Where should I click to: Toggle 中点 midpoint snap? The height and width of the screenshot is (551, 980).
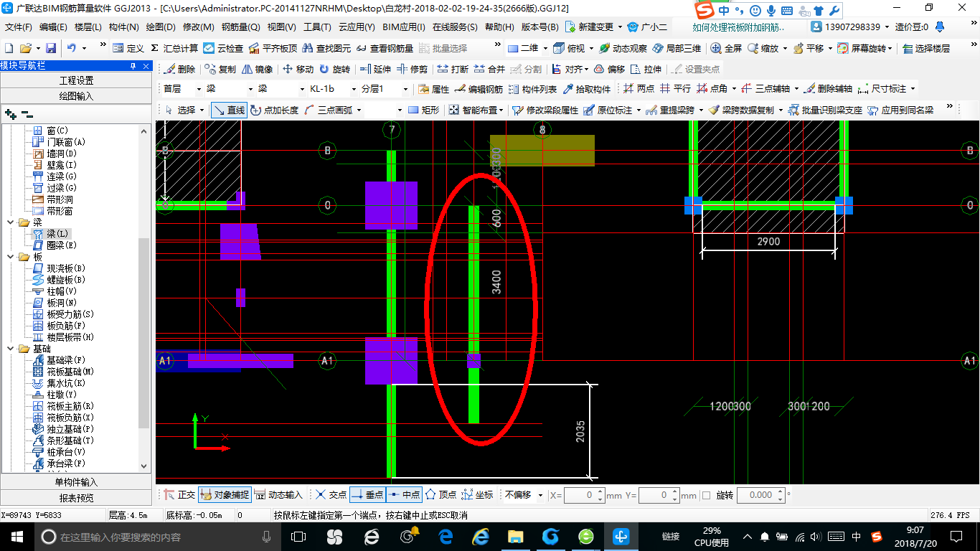(x=405, y=495)
